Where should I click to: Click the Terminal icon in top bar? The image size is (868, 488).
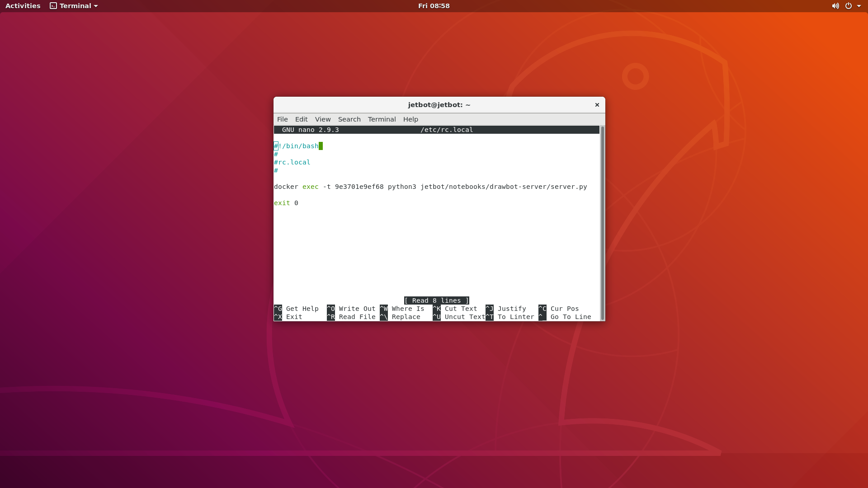click(x=53, y=6)
